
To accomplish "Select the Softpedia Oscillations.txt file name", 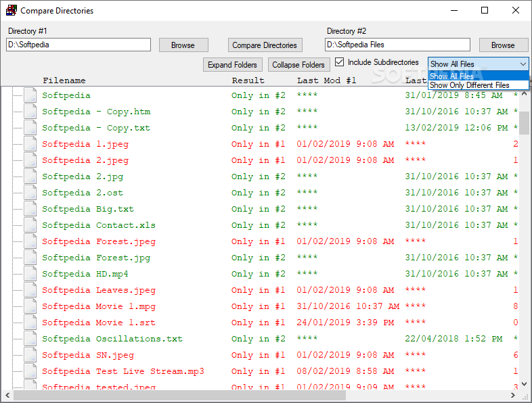I will pyautogui.click(x=112, y=339).
